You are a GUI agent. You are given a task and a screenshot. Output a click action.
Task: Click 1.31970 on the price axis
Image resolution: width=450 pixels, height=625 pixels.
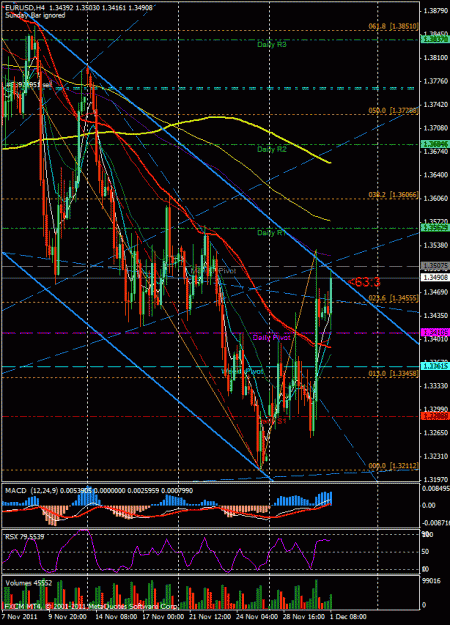point(435,478)
